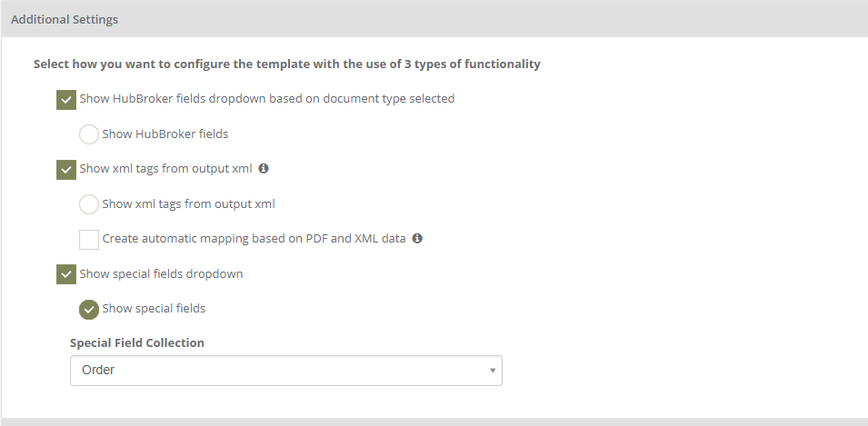Click the 'Show special fields' radio label text

click(x=154, y=308)
